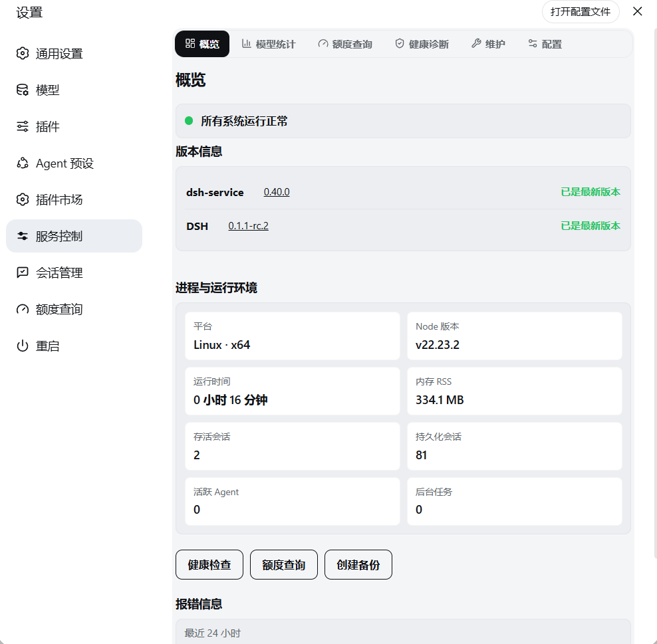Click the gear icon beside 插件市场

pyautogui.click(x=23, y=200)
